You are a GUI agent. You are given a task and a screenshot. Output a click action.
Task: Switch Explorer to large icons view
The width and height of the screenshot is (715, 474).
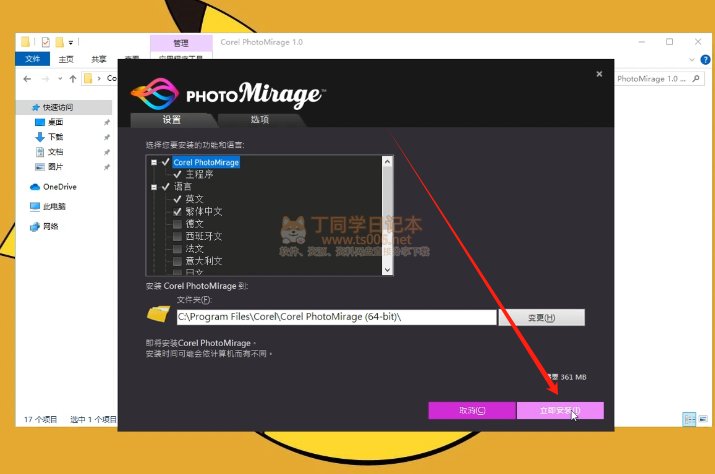(x=703, y=419)
